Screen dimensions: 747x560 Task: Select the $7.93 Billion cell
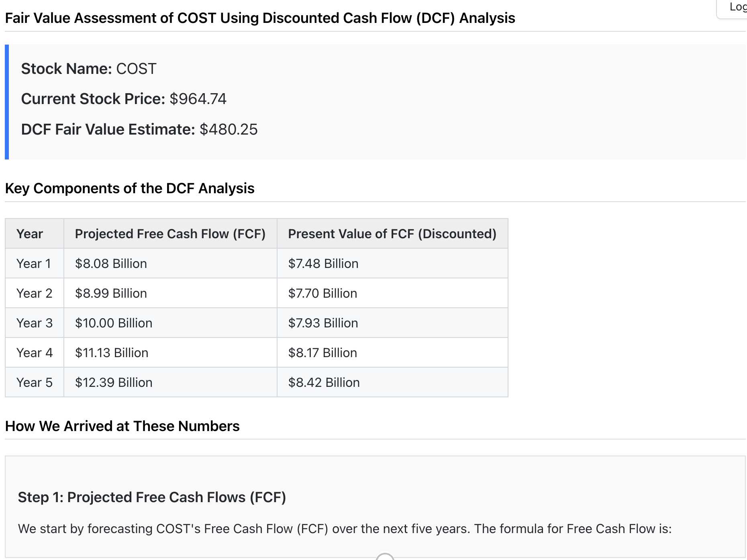[x=392, y=323]
